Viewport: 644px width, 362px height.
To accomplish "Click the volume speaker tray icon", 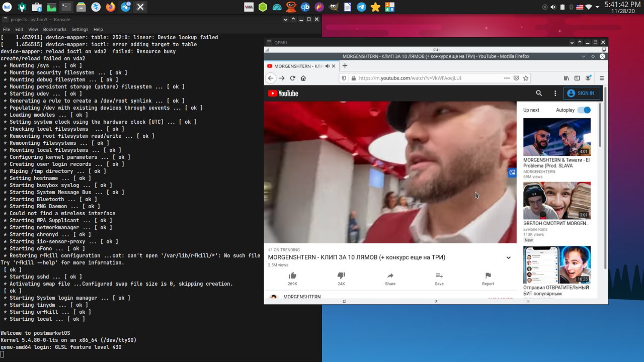I will [x=554, y=7].
